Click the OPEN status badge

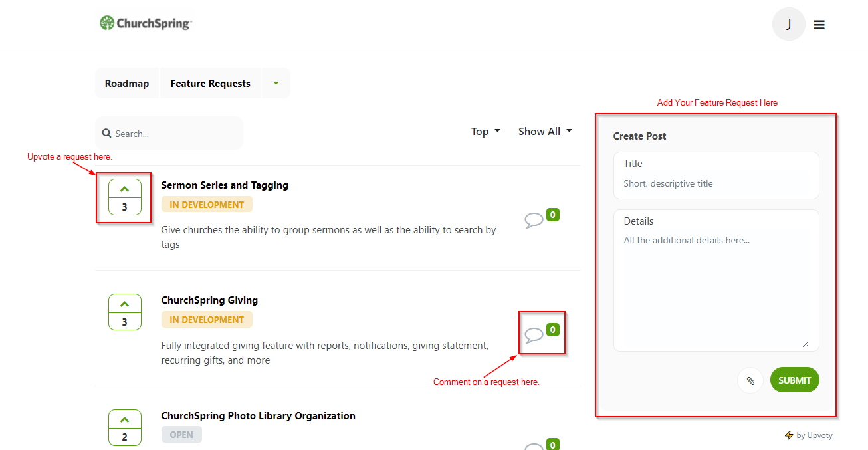(181, 435)
